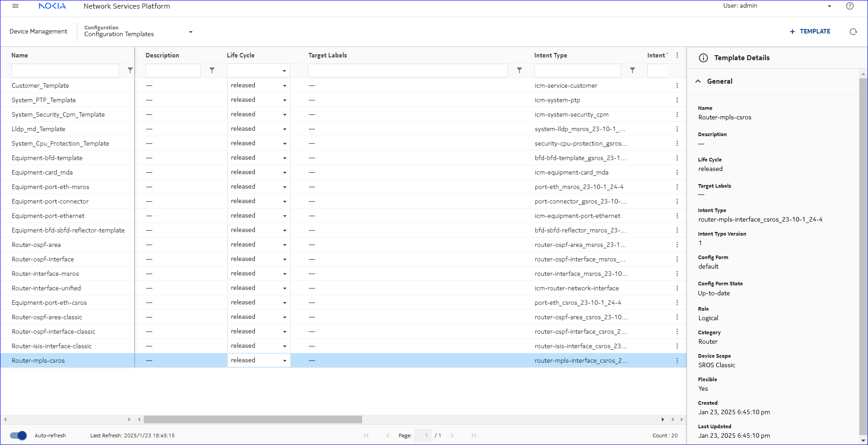Click the add TEMPLATE button
Image resolution: width=868 pixels, height=445 pixels.
810,32
